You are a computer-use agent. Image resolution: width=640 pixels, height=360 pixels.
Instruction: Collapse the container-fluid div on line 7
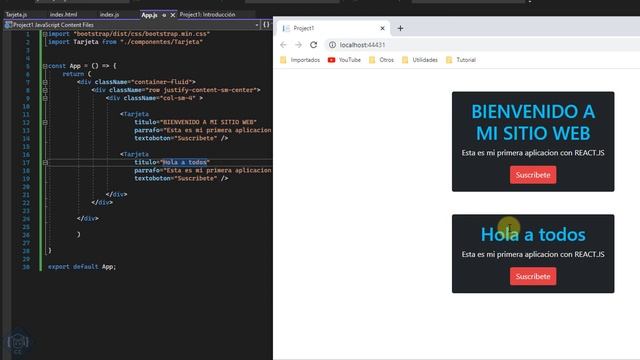click(45, 82)
